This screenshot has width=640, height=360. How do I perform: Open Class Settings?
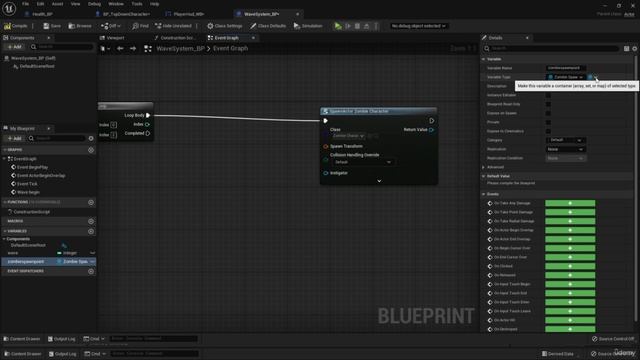click(x=224, y=26)
